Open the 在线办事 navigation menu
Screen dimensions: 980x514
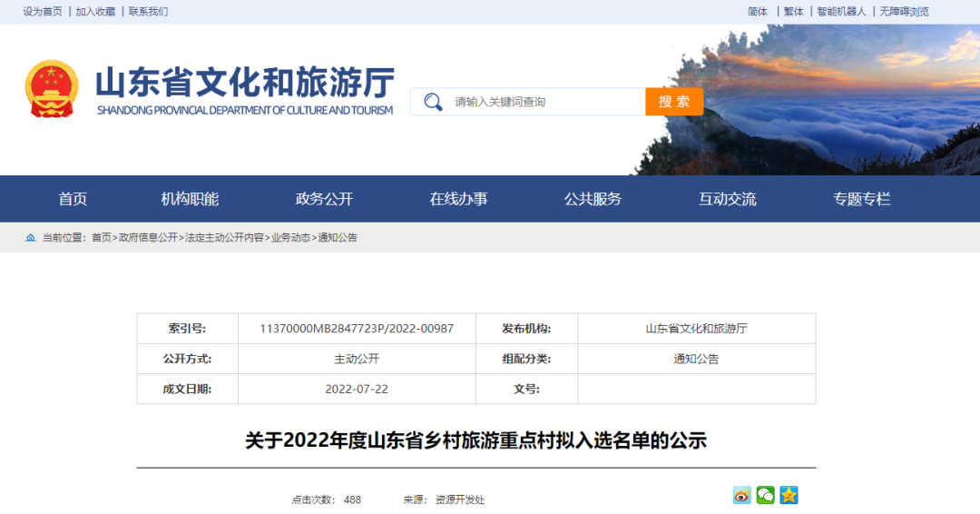(458, 199)
